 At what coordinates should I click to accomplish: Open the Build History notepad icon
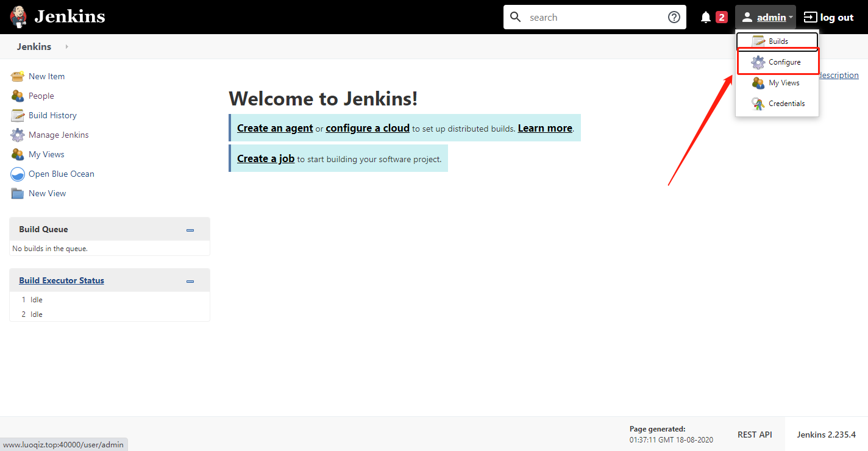pyautogui.click(x=18, y=115)
